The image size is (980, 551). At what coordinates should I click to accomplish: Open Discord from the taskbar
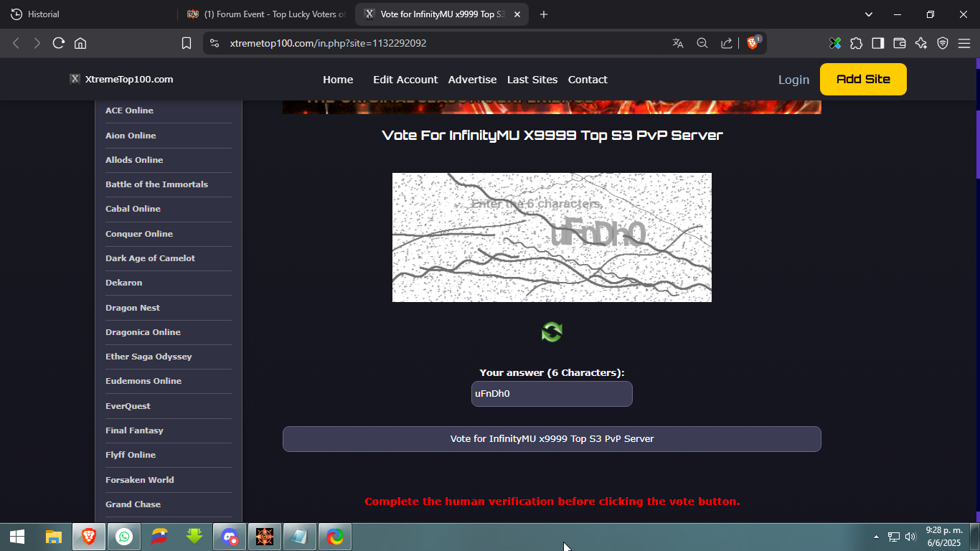coord(230,537)
